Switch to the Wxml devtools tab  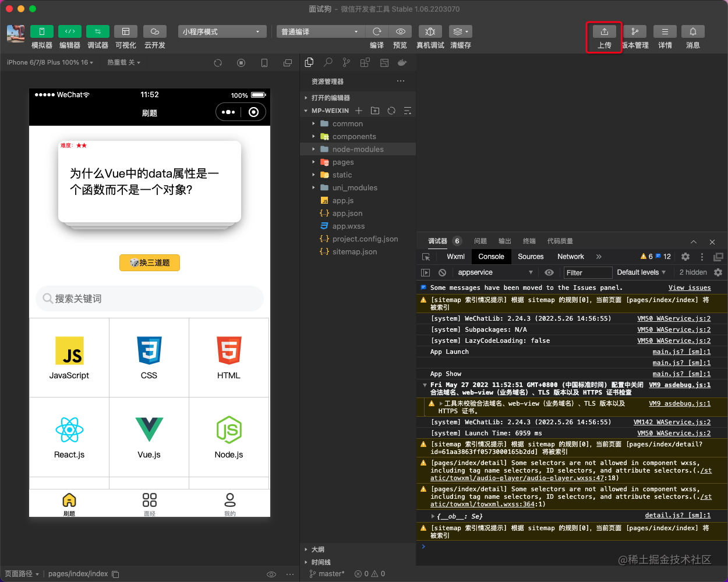coord(456,257)
